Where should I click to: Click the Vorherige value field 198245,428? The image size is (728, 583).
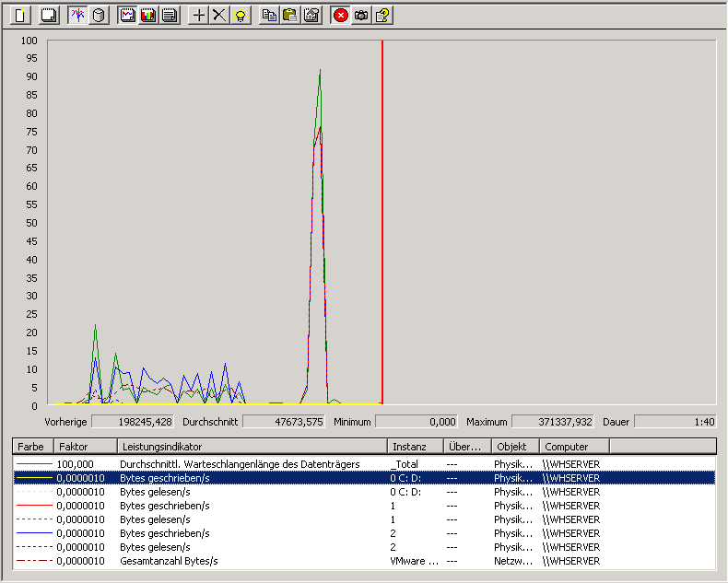point(133,422)
